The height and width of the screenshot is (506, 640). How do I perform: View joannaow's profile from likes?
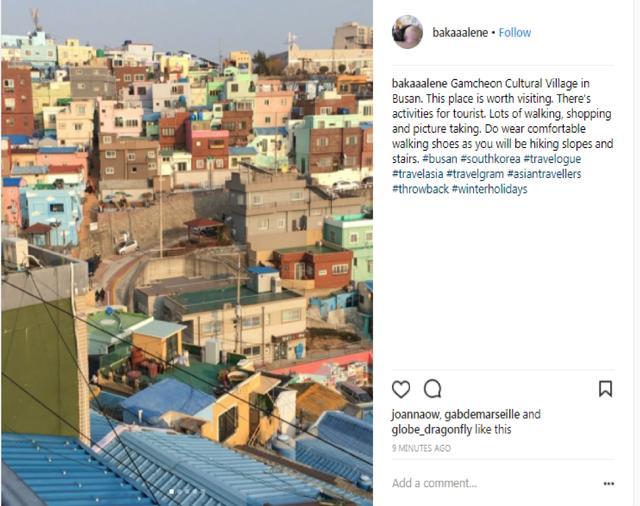click(x=416, y=415)
